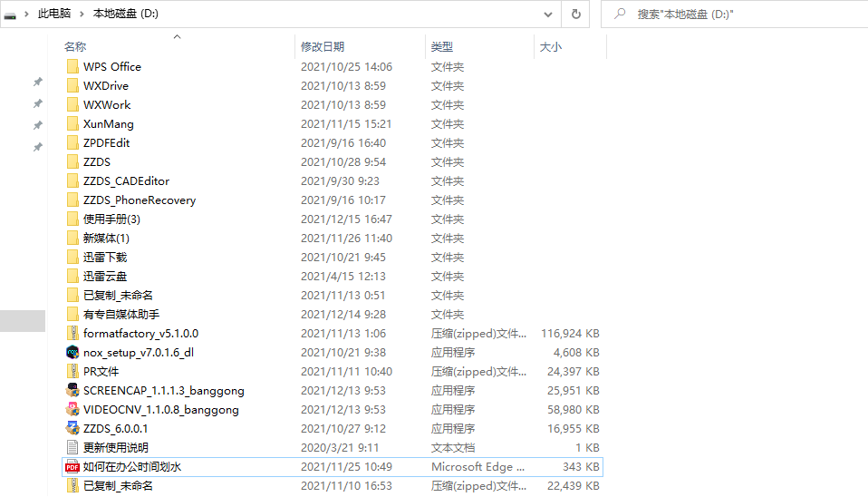Sort the list by 类型 column
868x497 pixels.
442,47
